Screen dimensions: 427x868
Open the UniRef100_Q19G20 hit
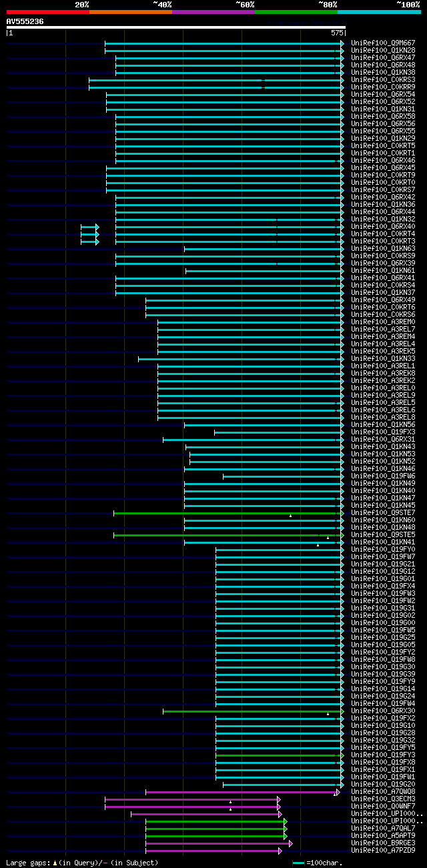pos(383,785)
